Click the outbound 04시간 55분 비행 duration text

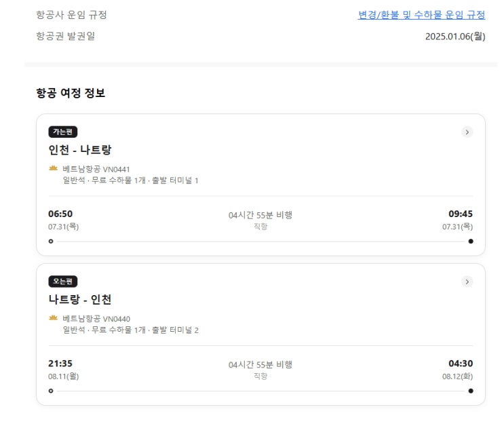(x=260, y=215)
